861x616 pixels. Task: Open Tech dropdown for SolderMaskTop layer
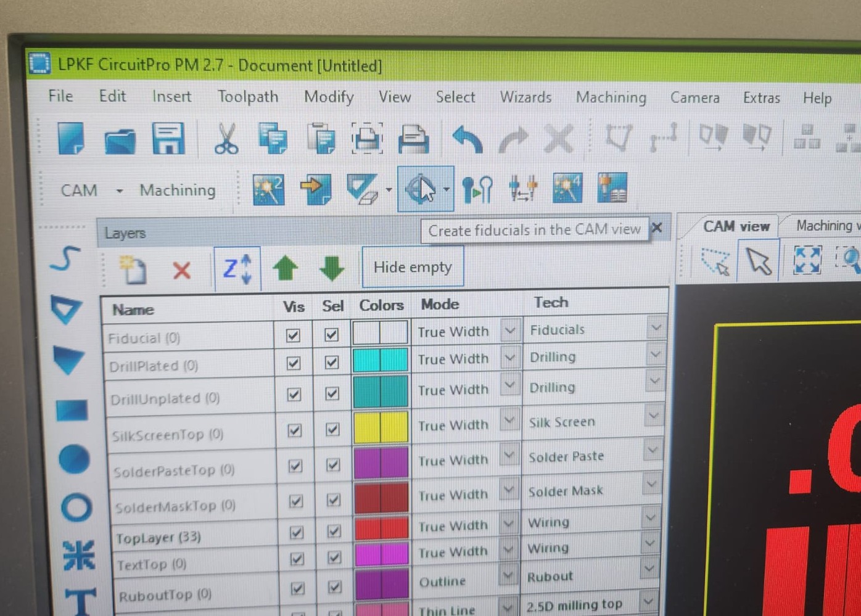(651, 485)
